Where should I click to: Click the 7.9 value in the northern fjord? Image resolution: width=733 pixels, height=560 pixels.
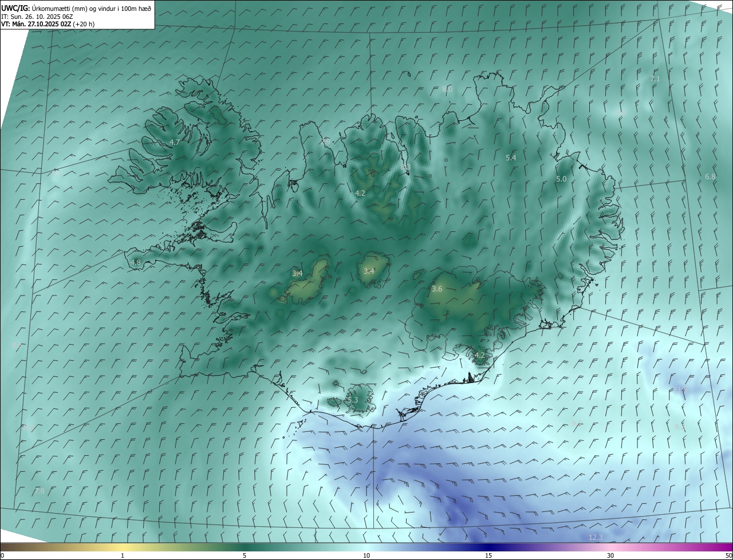click(326, 140)
